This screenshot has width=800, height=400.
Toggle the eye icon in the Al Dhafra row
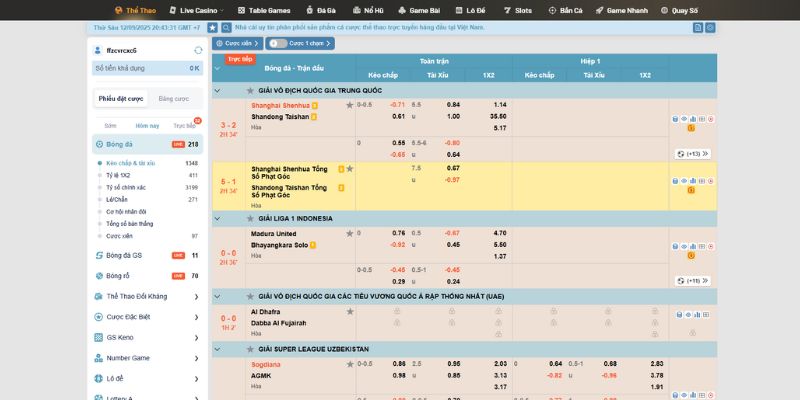(688, 315)
